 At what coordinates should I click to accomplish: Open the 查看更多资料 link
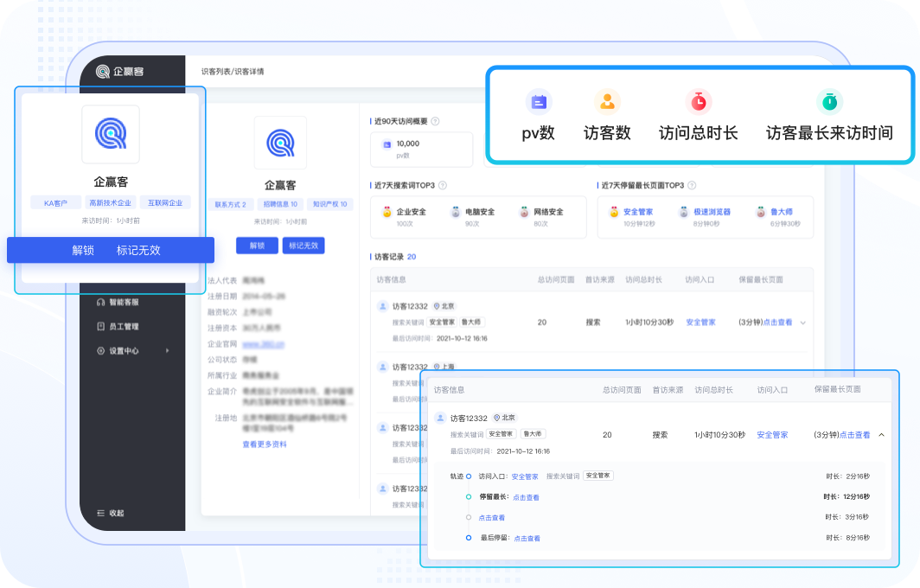click(x=265, y=444)
